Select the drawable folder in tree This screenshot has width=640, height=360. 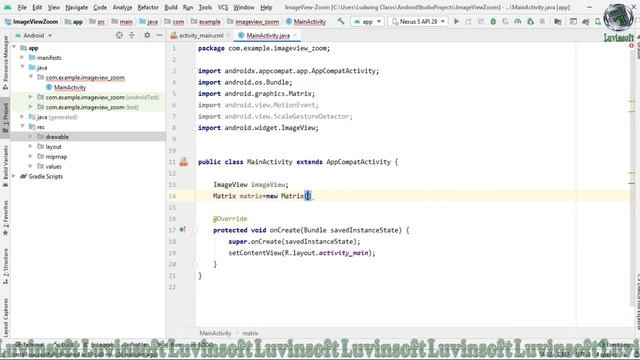pos(57,137)
